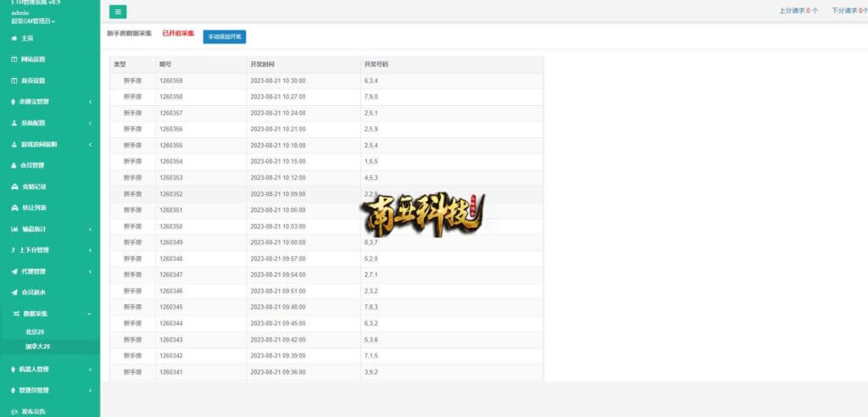Select period number 1260353
This screenshot has height=417, width=868.
(x=171, y=178)
